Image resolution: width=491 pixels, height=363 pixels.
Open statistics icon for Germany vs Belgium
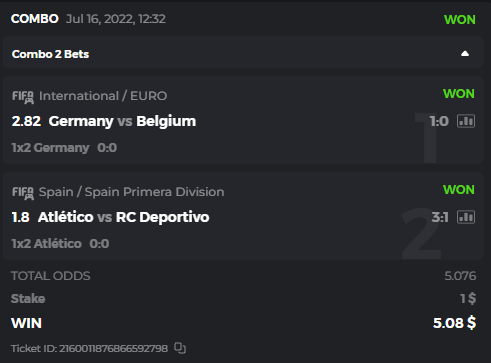(x=466, y=121)
